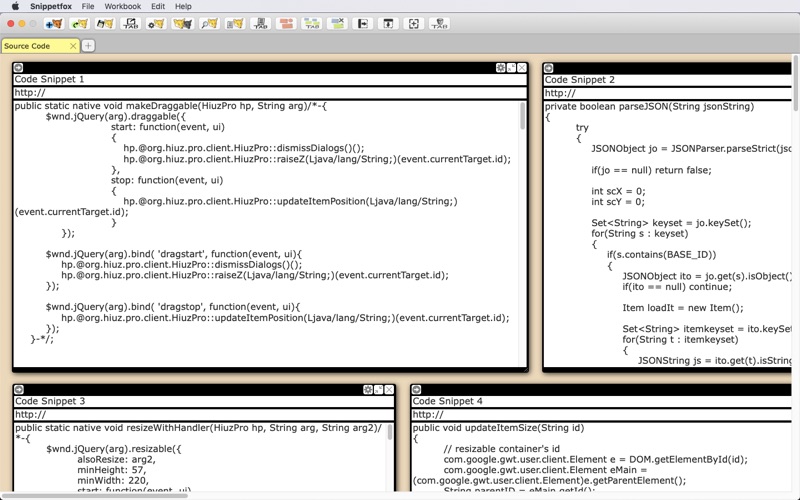Click the 'stop: function(event, ui)' line
Image resolution: width=800 pixels, height=500 pixels.
tap(167, 180)
